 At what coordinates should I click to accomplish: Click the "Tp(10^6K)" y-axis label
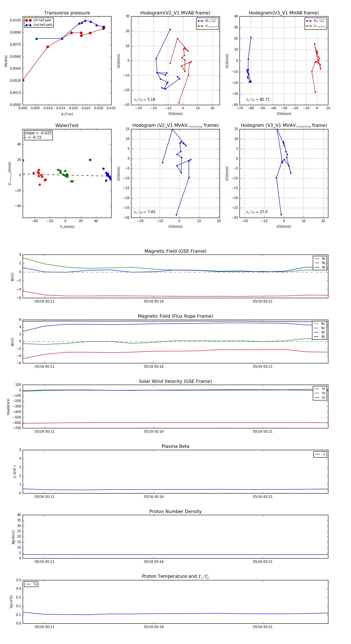coord(11,602)
